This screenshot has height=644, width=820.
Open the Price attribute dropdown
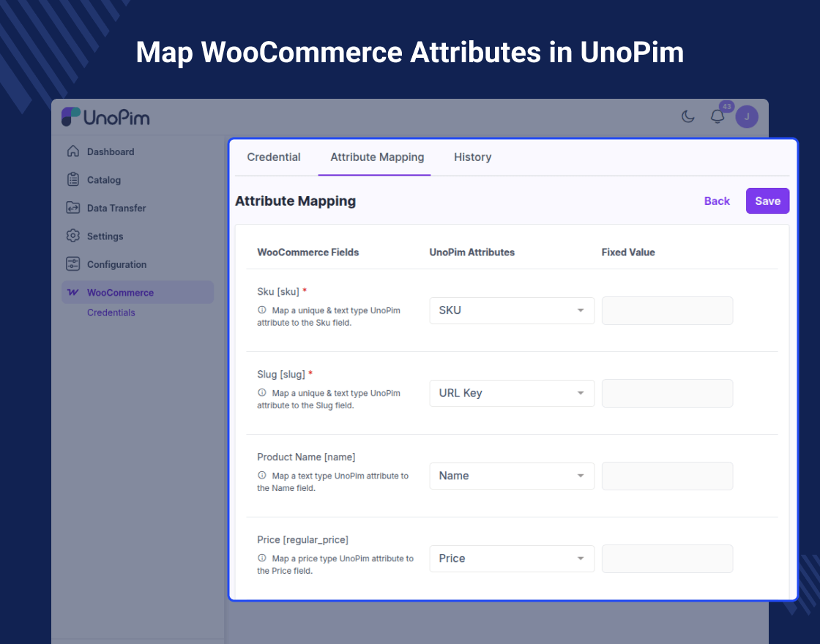[x=512, y=558]
